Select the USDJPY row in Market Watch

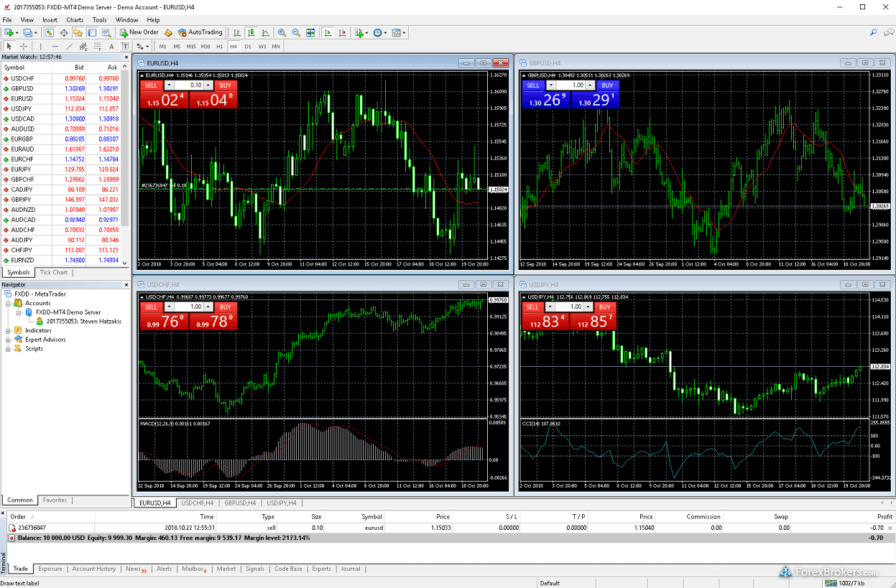tap(62, 108)
